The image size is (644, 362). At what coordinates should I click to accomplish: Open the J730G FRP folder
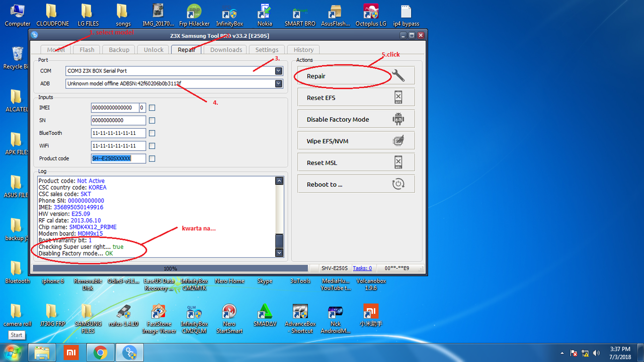[x=52, y=316]
